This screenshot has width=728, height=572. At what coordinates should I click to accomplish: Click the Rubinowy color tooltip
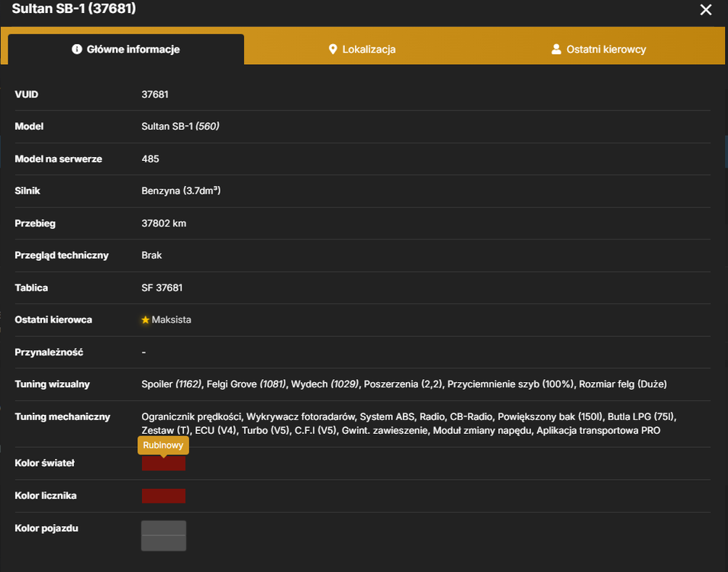pyautogui.click(x=163, y=445)
